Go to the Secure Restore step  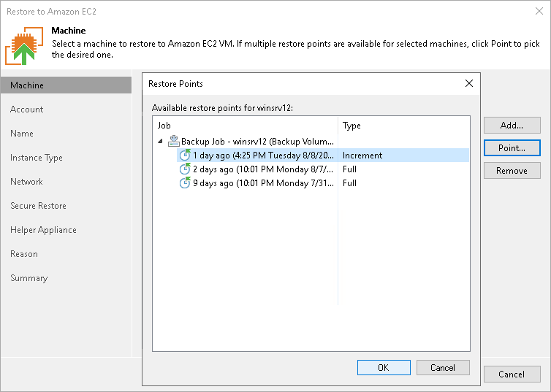pyautogui.click(x=38, y=206)
